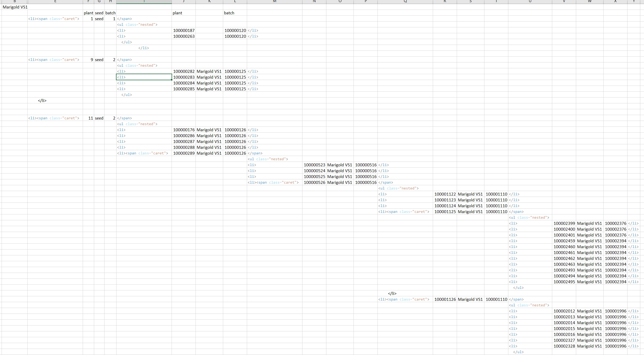Image resolution: width=644 pixels, height=355 pixels.
Task: Click the column M header
Action: coord(275,2)
